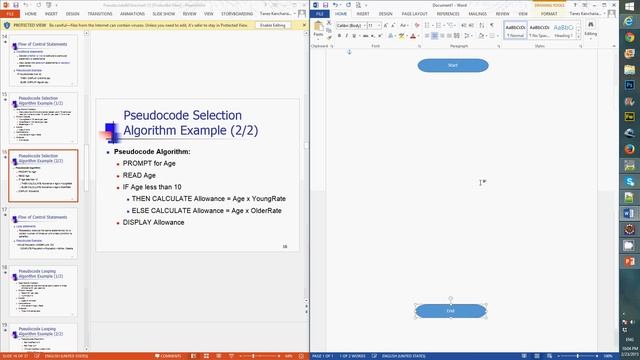Select the Flow of Control Statements slide 14 thumbnail
Screen dimensions: 640x360
tap(43, 60)
